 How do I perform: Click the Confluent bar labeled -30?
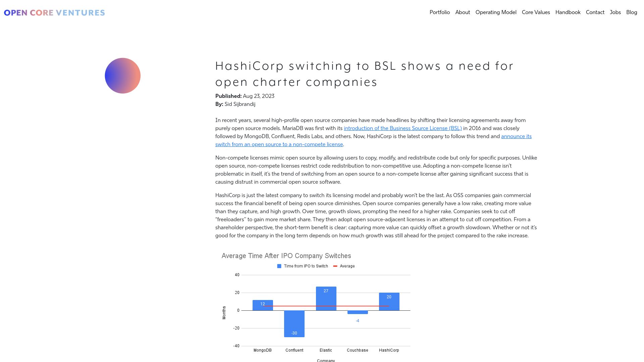(294, 324)
